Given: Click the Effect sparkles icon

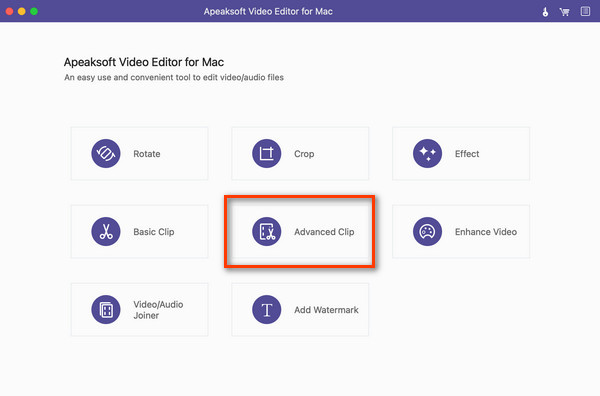Looking at the screenshot, I should 427,153.
